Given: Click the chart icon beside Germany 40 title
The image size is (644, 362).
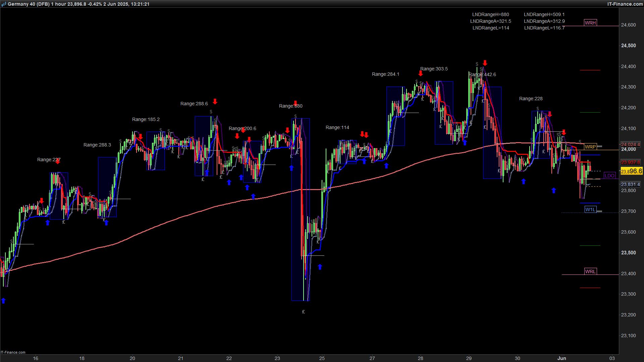Looking at the screenshot, I should (x=4, y=4).
